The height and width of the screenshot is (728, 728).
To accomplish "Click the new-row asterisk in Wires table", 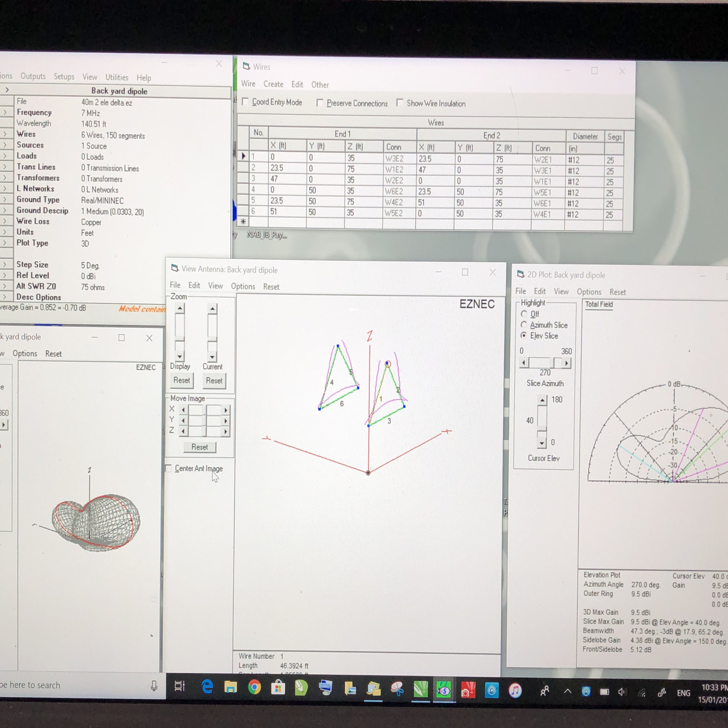I will (243, 222).
